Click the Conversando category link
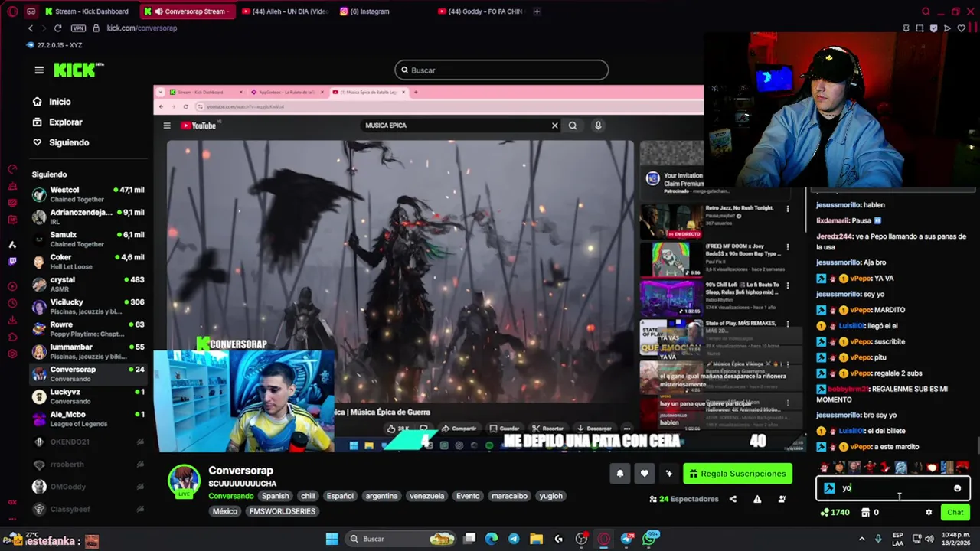Screen dimensions: 980x551 [230, 496]
